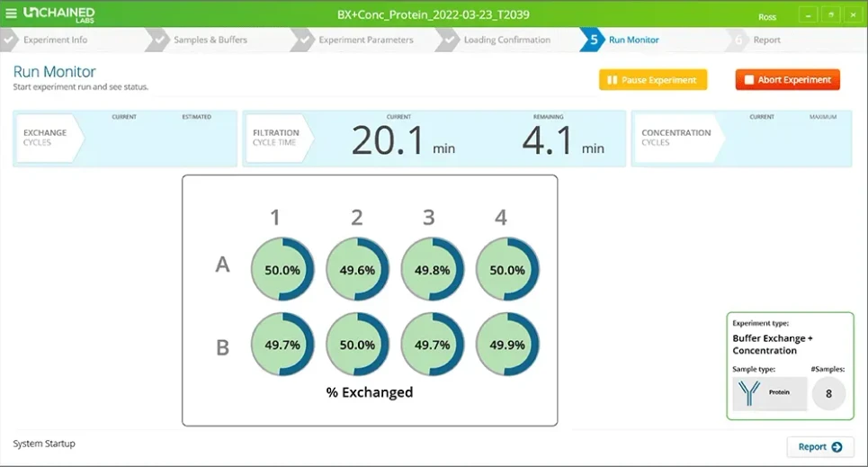
Task: Select well B1 showing 49.7%
Action: pyautogui.click(x=282, y=344)
